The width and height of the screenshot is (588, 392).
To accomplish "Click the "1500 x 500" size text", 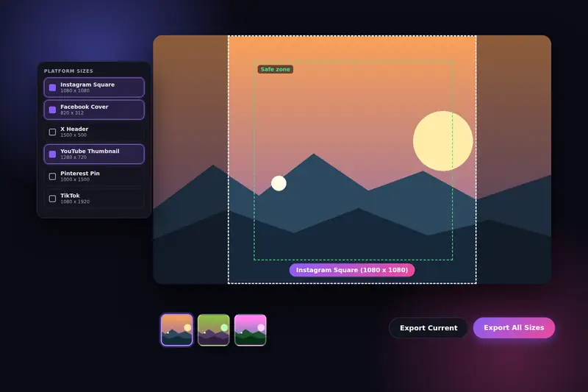I will (x=73, y=135).
